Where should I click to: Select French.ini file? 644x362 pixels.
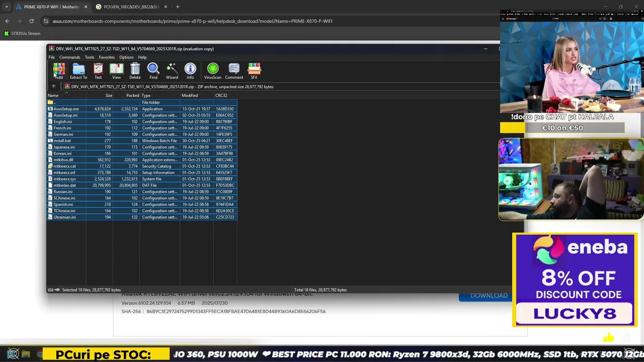click(142, 128)
